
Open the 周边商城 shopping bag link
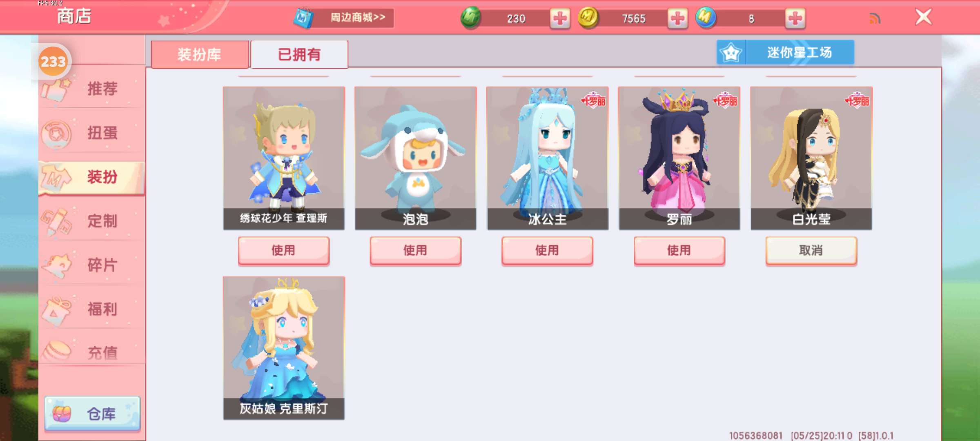[x=344, y=18]
